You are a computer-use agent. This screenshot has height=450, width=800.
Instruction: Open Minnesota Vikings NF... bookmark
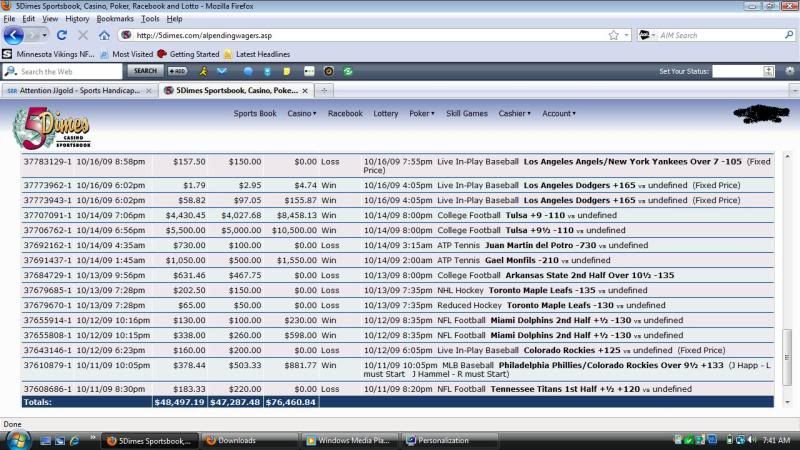pyautogui.click(x=49, y=54)
